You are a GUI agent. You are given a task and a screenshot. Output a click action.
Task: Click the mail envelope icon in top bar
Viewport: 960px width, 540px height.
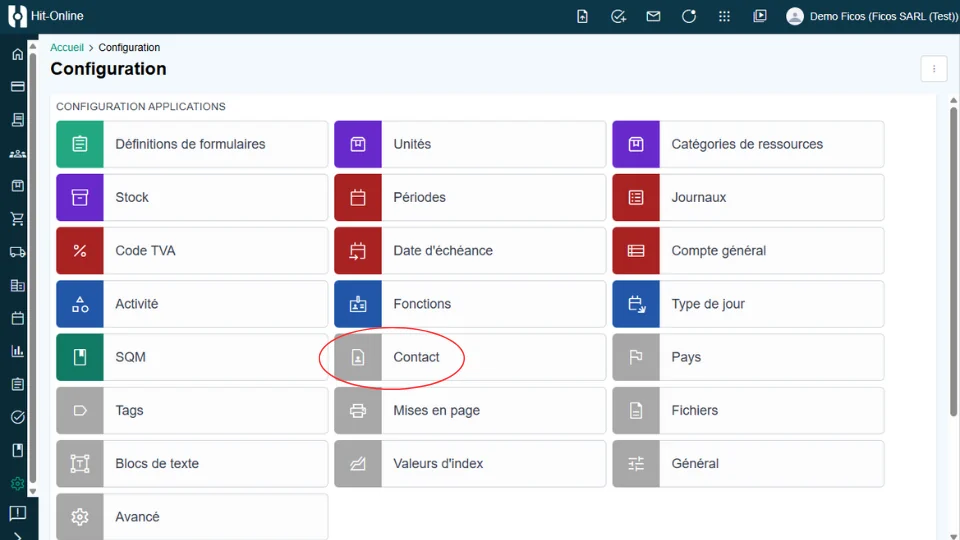(x=653, y=16)
